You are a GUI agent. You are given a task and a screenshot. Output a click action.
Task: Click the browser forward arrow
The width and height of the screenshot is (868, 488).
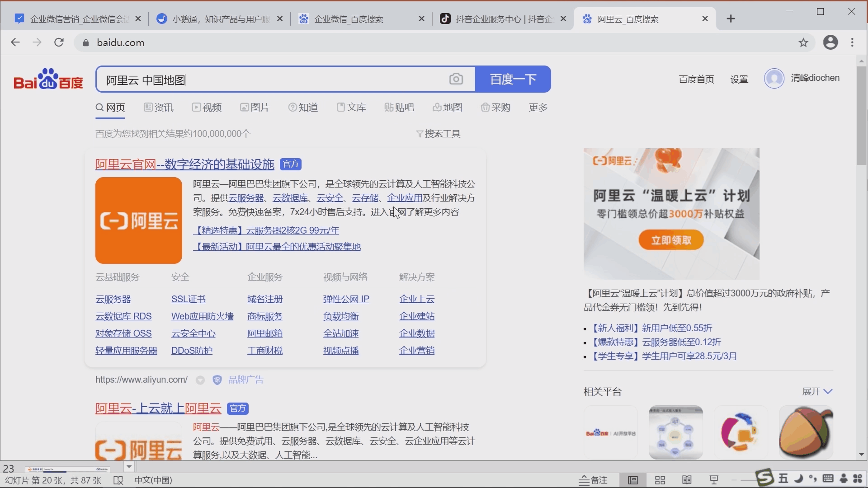point(37,42)
